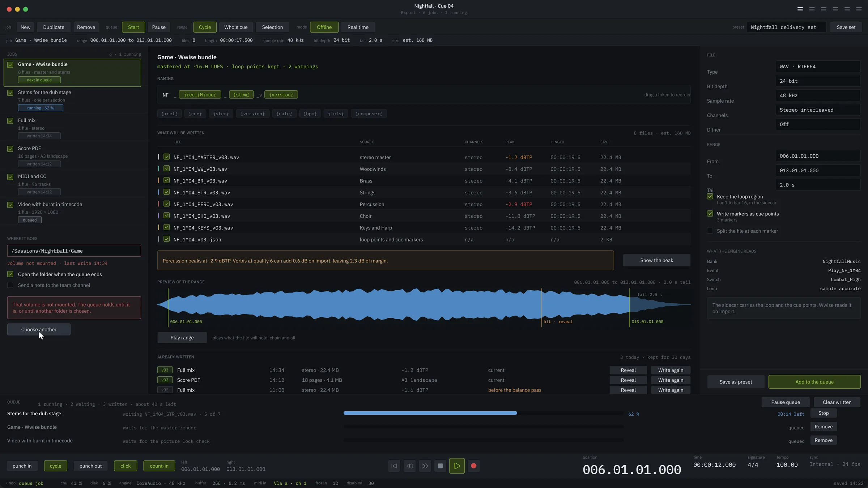Screen dimensions: 868x488
Task: Disable Write markers as cue points
Action: point(710,214)
